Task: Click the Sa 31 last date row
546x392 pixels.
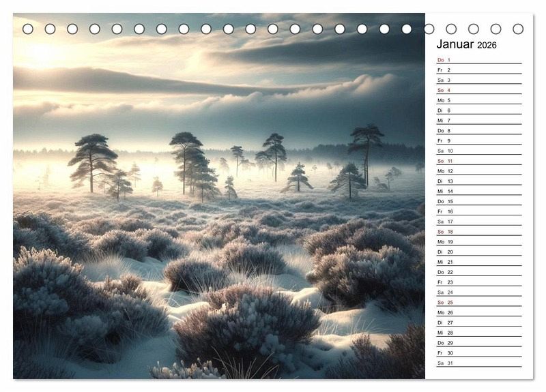Action: (478, 363)
